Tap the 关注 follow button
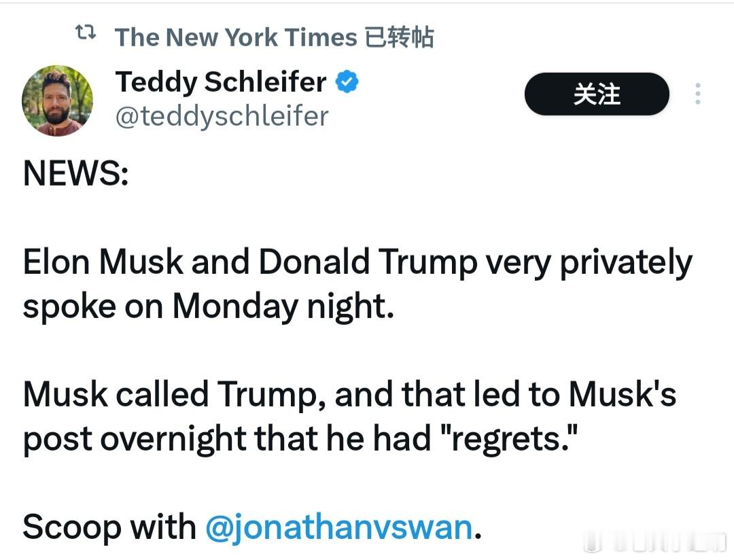 tap(597, 94)
